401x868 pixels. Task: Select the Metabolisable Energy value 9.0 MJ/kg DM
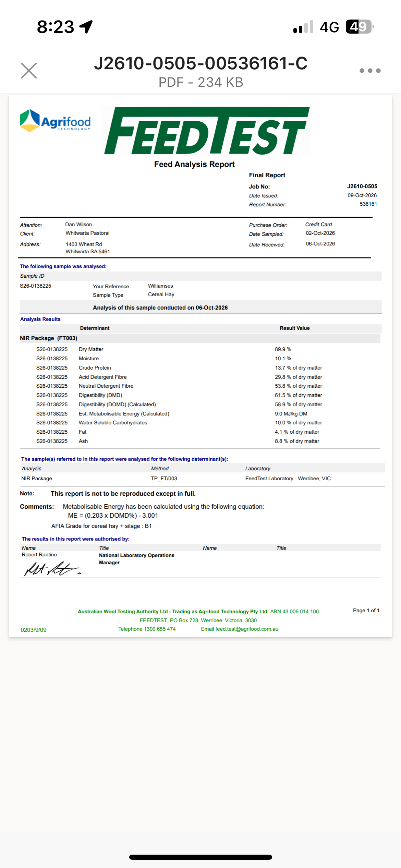(291, 414)
